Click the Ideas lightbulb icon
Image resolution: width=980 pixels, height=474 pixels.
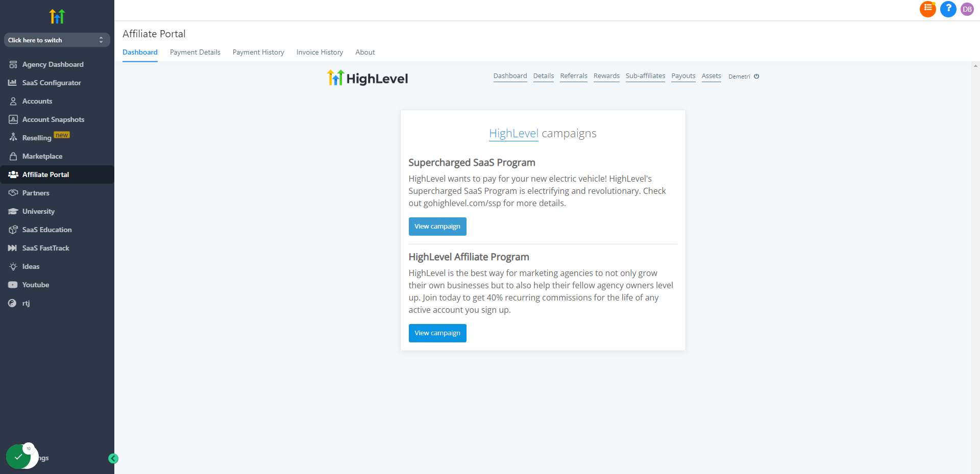(x=13, y=266)
